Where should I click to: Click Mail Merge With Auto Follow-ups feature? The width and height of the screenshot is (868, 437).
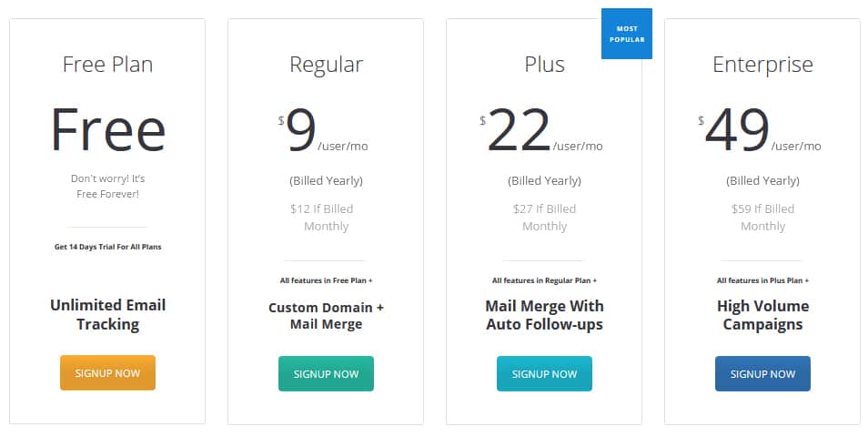pyautogui.click(x=544, y=315)
